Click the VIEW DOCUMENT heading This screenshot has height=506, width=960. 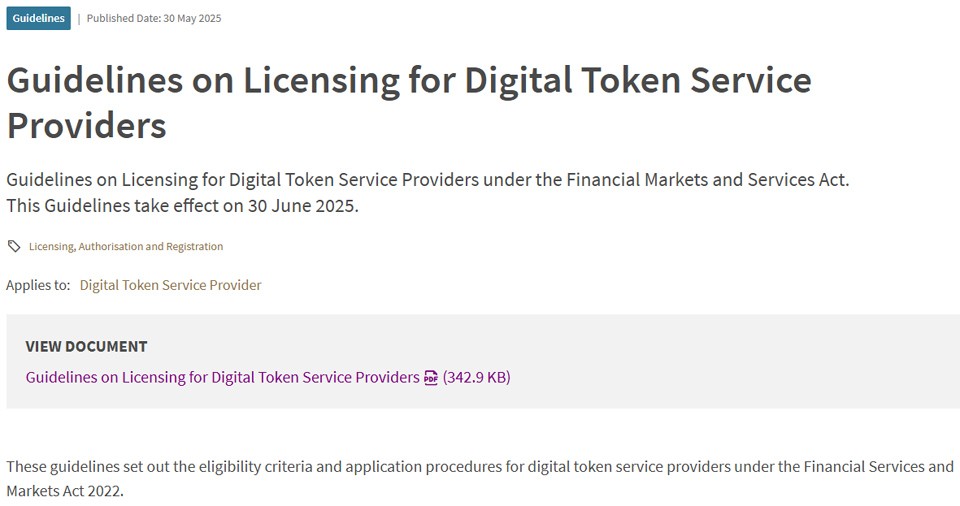pyautogui.click(x=86, y=346)
